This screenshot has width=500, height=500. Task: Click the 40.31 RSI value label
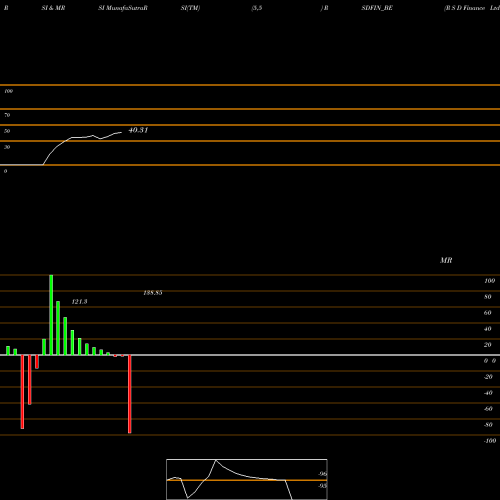coord(138,130)
